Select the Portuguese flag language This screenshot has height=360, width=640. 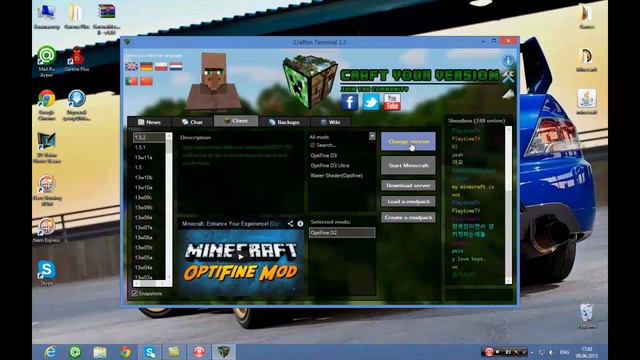click(131, 81)
